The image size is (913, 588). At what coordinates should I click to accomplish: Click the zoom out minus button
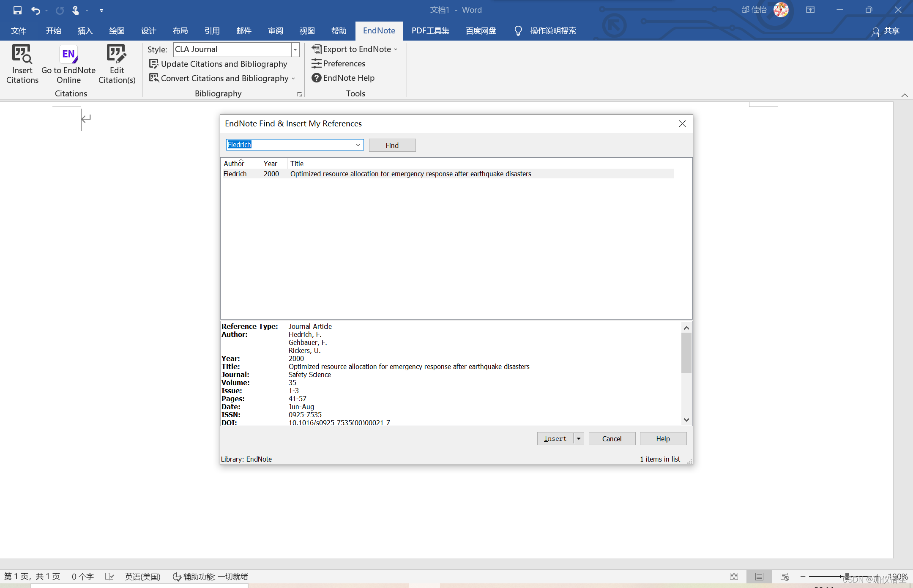point(803,577)
